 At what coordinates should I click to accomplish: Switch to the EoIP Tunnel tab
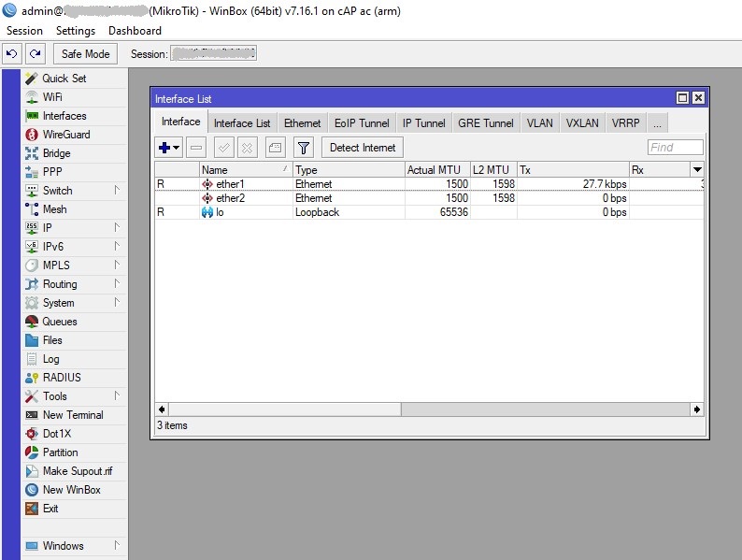tap(362, 123)
